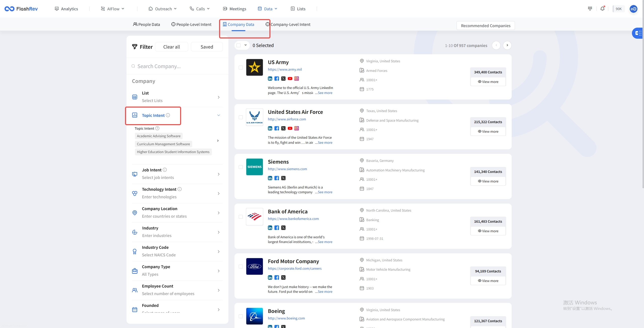Viewport: 644px width, 328px height.
Task: Click See more on Bank of America description
Action: (x=325, y=242)
